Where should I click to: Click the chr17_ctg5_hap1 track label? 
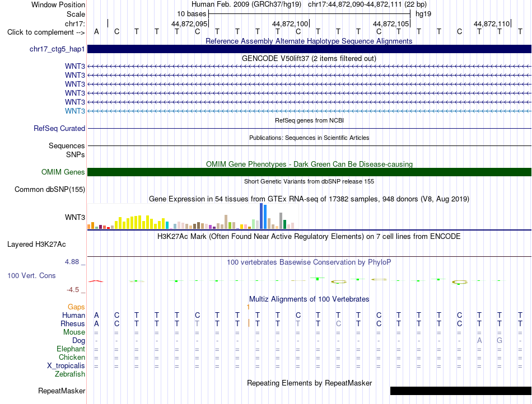click(x=57, y=49)
